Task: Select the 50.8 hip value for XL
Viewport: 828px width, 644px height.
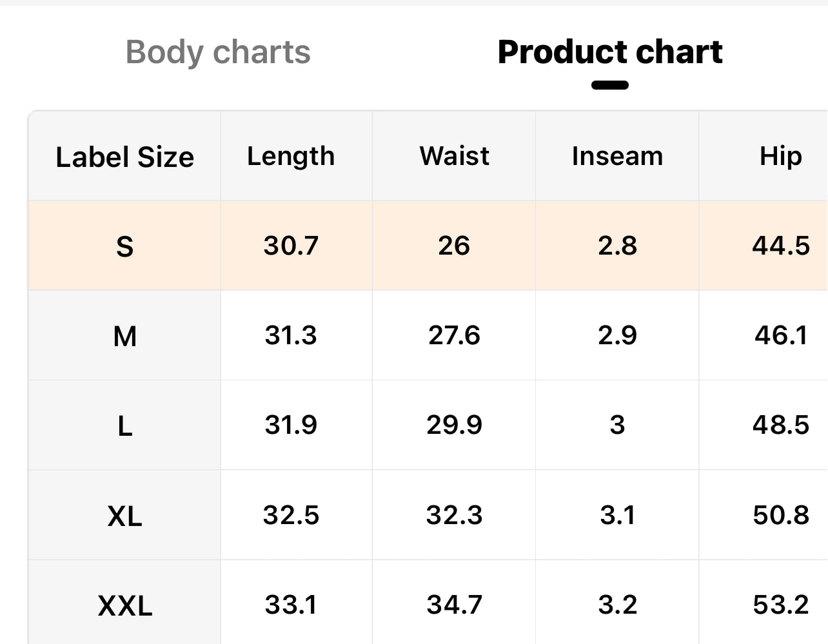Action: [780, 515]
